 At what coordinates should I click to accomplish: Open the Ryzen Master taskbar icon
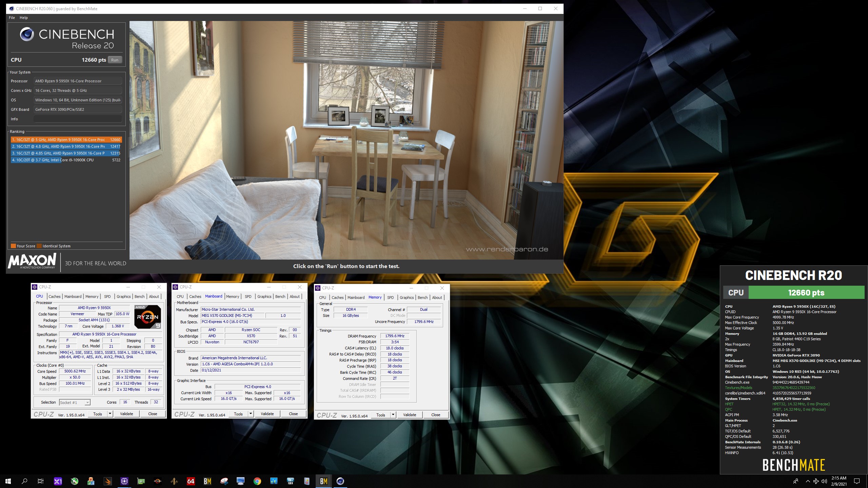click(x=157, y=481)
